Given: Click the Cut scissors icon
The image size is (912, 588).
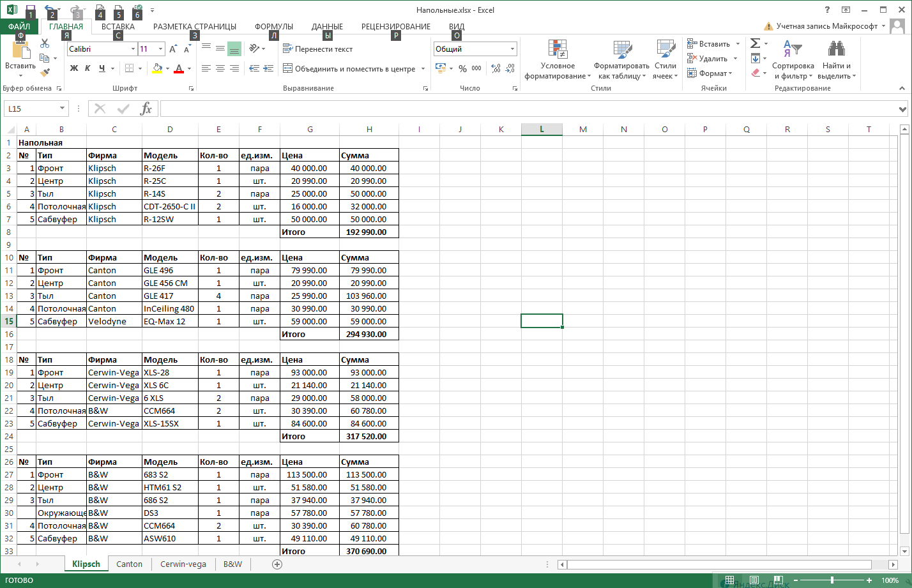Looking at the screenshot, I should click(x=45, y=43).
